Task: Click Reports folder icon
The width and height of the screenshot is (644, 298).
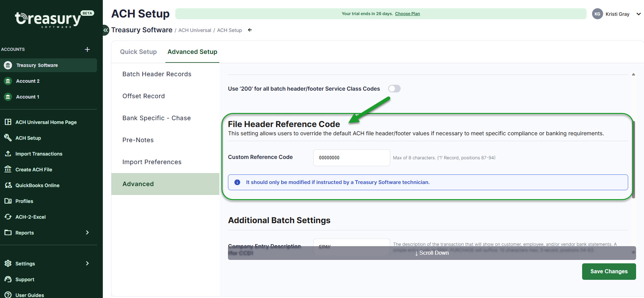Action: click(8, 232)
